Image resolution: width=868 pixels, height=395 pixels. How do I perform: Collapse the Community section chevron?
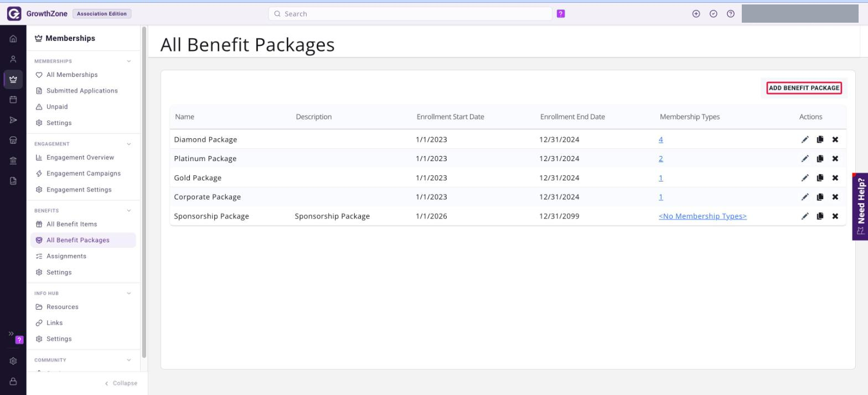(x=129, y=360)
